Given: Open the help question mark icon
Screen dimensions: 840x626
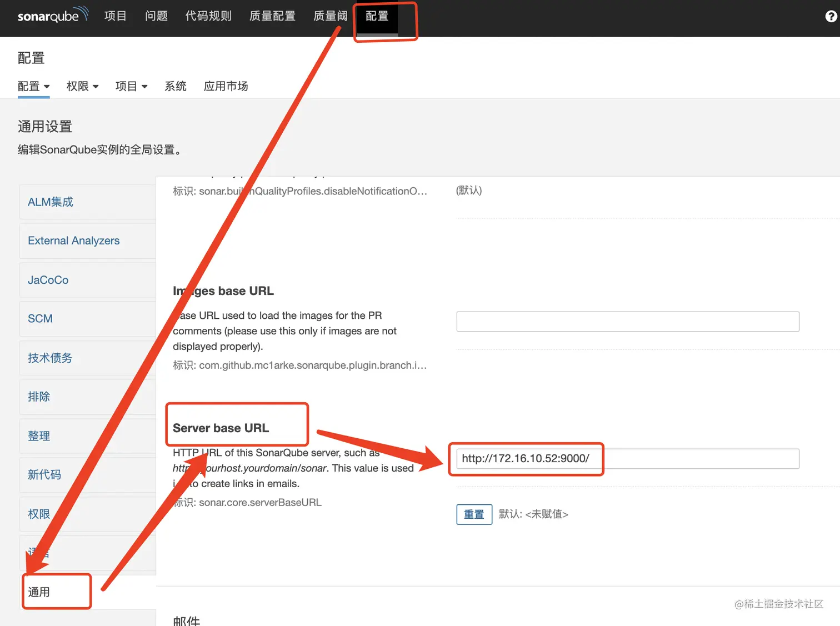Looking at the screenshot, I should 831,17.
